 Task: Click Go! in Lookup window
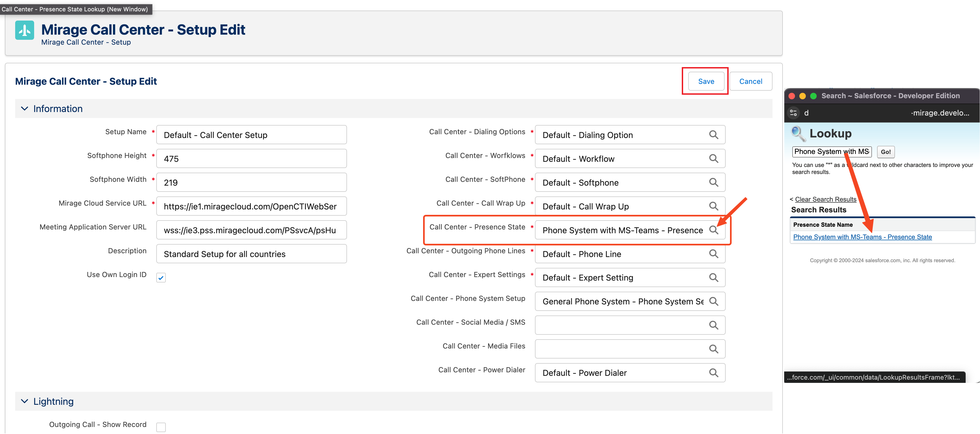tap(886, 152)
